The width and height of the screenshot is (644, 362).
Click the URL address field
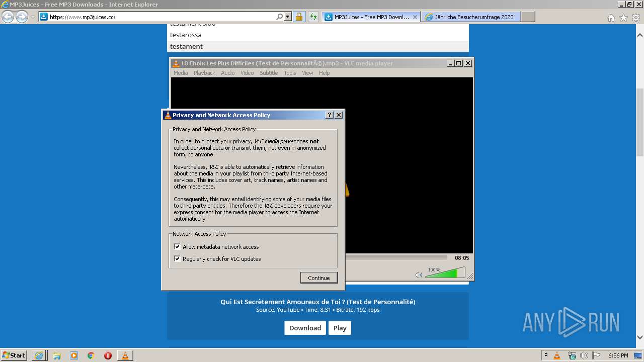[x=161, y=17]
